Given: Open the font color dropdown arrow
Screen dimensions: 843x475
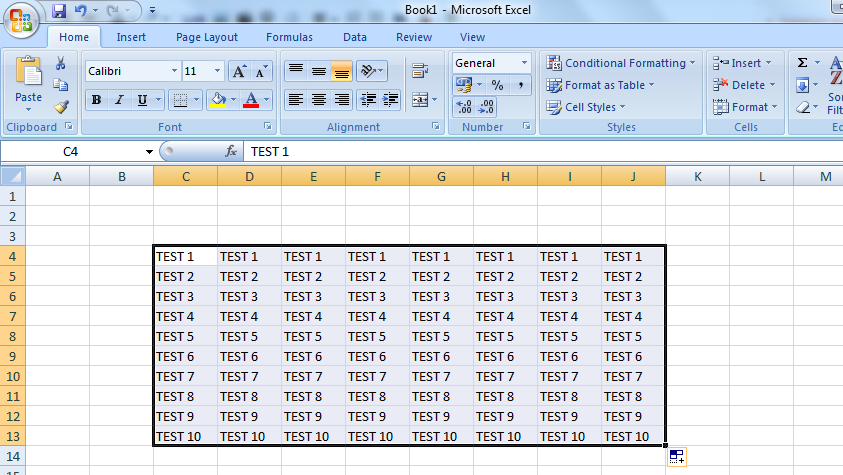Looking at the screenshot, I should point(266,100).
